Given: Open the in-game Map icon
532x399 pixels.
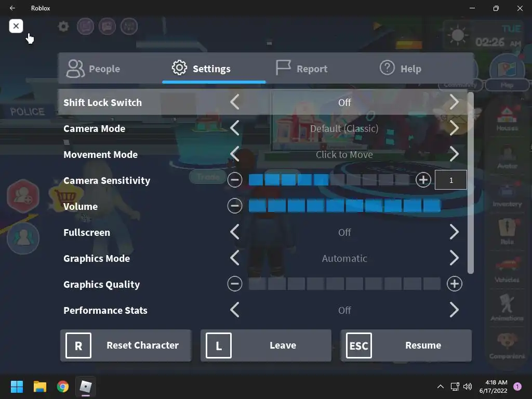Looking at the screenshot, I should pyautogui.click(x=507, y=72).
